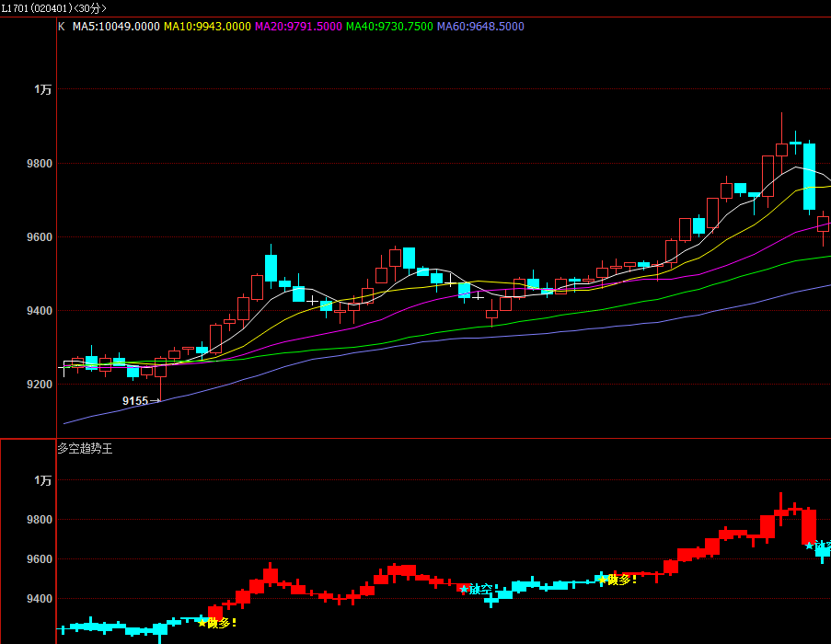Select the MA20:9791.5000 indicator label
The image size is (831, 644).
[x=298, y=27]
